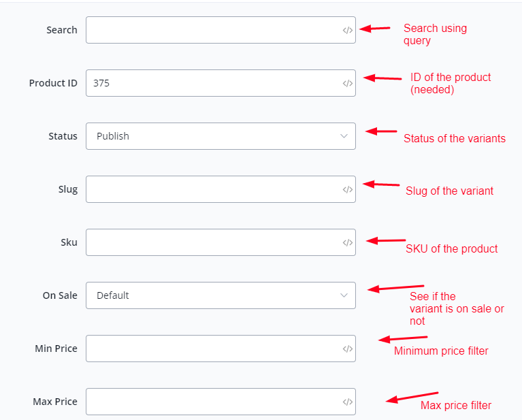Image resolution: width=522 pixels, height=420 pixels.
Task: Click into the Sku text input
Action: point(212,242)
